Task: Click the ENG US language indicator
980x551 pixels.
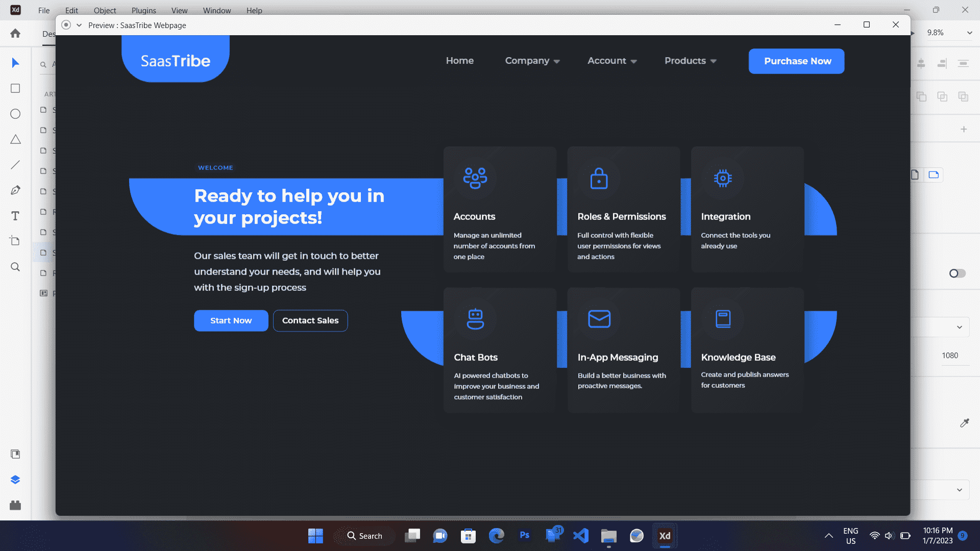Action: pyautogui.click(x=850, y=536)
